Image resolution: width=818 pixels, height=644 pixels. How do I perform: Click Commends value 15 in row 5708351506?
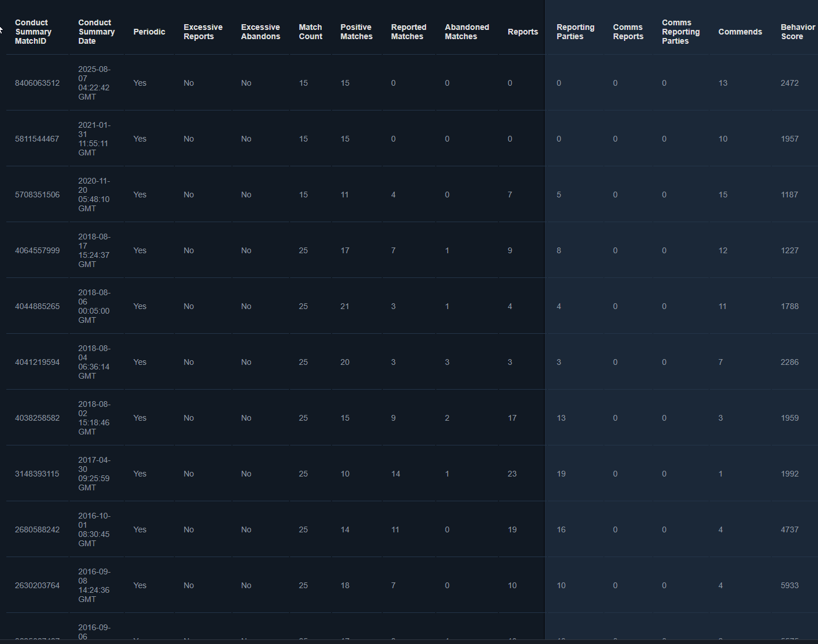pyautogui.click(x=723, y=195)
